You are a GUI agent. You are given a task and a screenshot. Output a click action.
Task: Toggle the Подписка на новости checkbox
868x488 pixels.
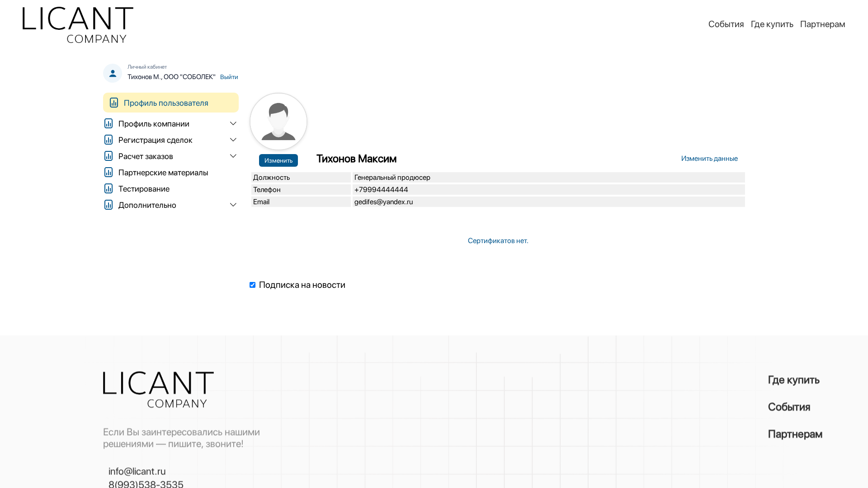(x=253, y=285)
